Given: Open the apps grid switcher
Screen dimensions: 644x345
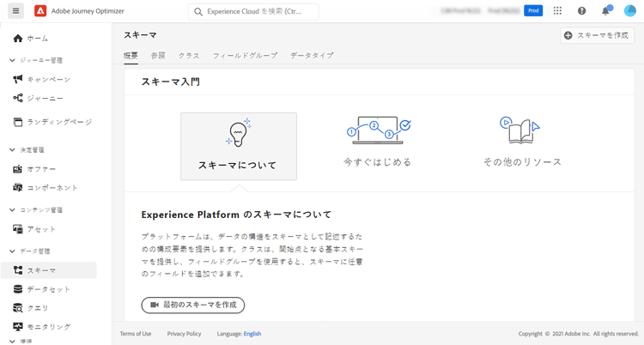Looking at the screenshot, I should pos(557,11).
